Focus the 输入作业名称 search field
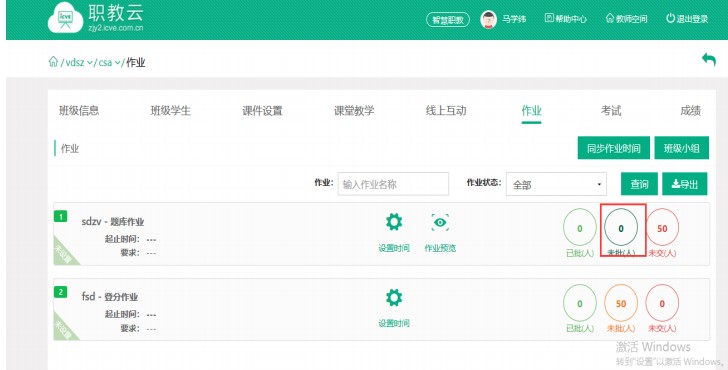Image resolution: width=728 pixels, height=370 pixels. (393, 184)
